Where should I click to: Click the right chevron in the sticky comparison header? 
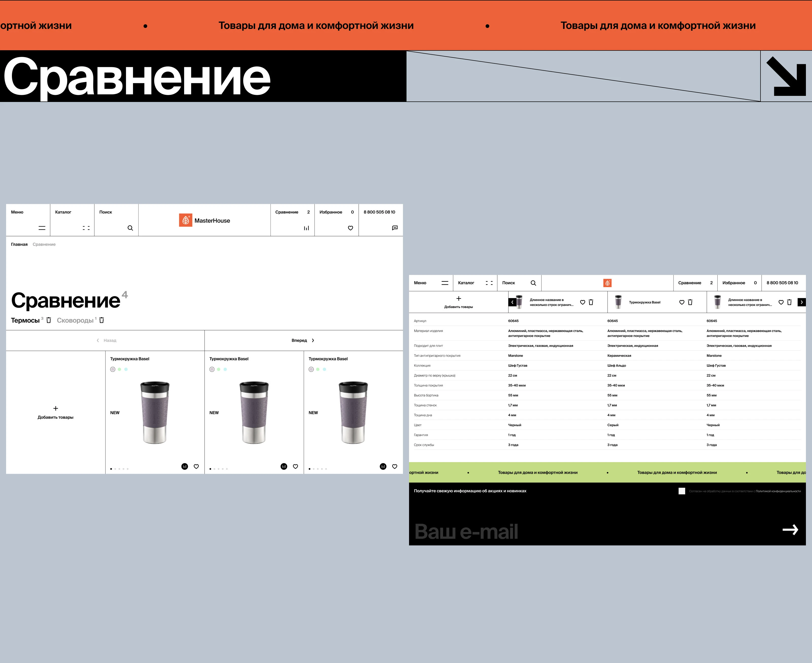coord(801,302)
